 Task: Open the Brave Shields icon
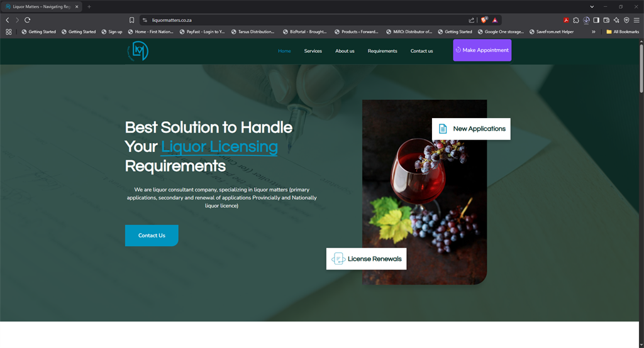click(x=484, y=19)
